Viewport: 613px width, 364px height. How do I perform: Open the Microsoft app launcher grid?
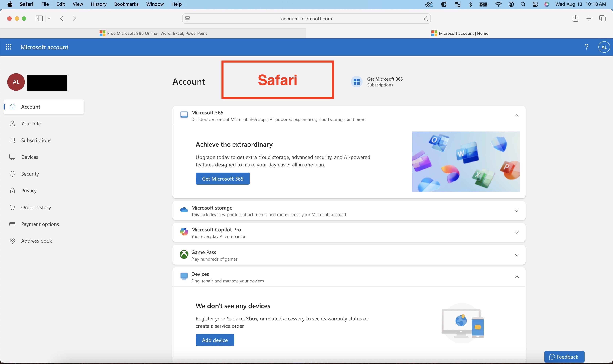9,47
